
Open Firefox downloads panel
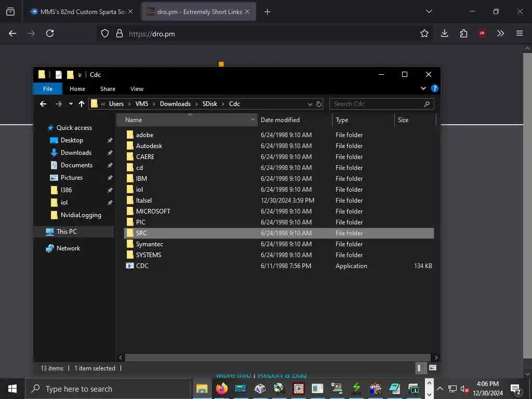(445, 34)
